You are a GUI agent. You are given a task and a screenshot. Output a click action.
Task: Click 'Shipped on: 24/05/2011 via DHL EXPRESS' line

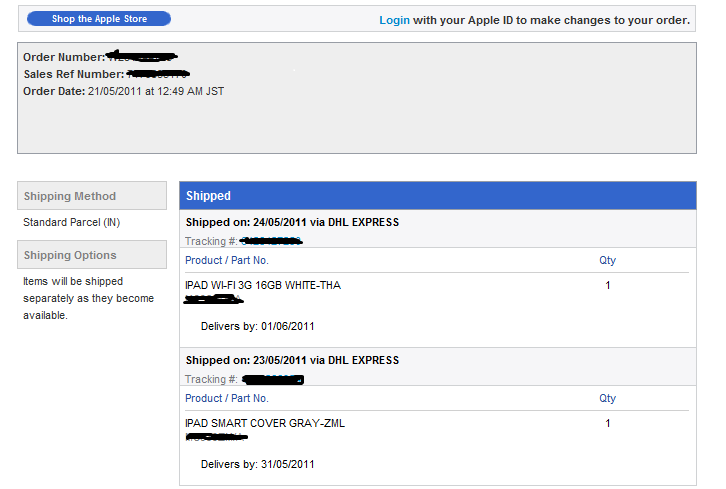pyautogui.click(x=292, y=222)
